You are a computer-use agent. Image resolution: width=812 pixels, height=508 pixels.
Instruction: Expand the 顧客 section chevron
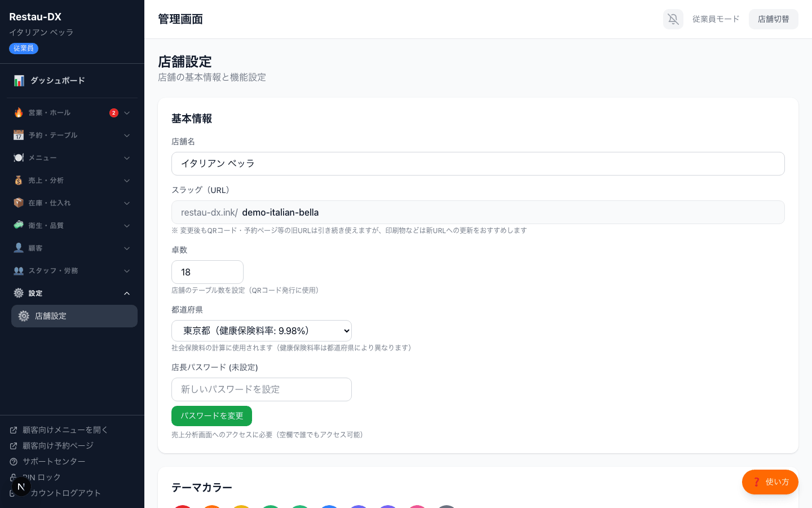pos(127,248)
